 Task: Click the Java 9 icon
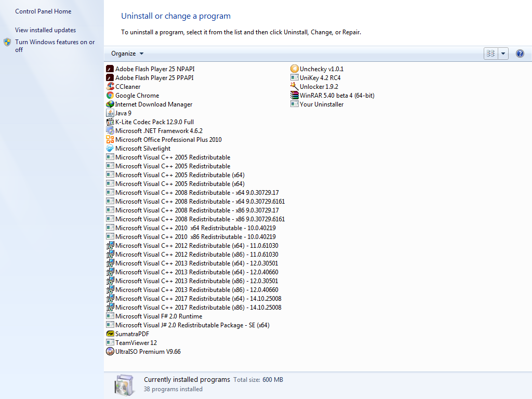pyautogui.click(x=110, y=113)
